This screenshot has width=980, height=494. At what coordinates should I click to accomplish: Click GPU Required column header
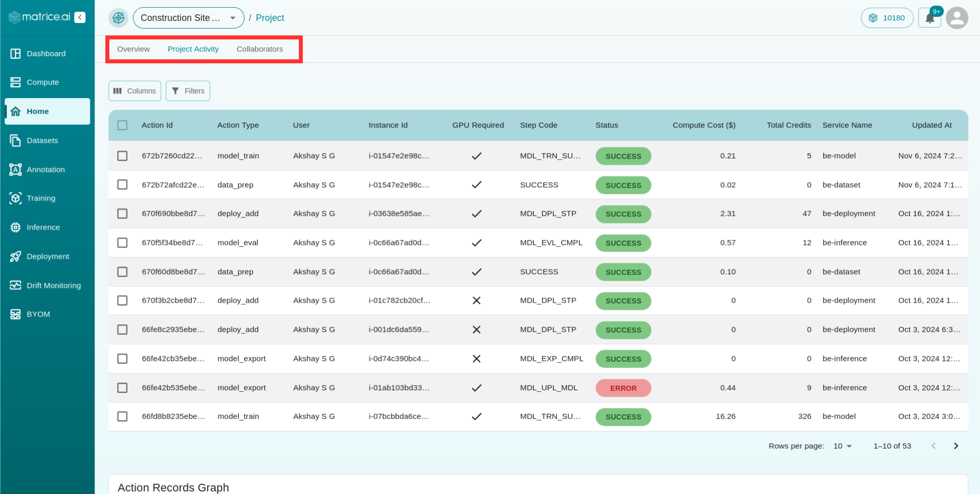(x=478, y=125)
